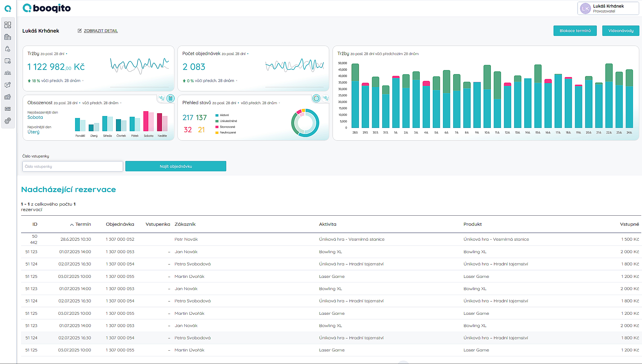Viewport: 642px width, 364px height.
Task: Open the Lukáš Krhánek profile menu
Action: coord(608,8)
